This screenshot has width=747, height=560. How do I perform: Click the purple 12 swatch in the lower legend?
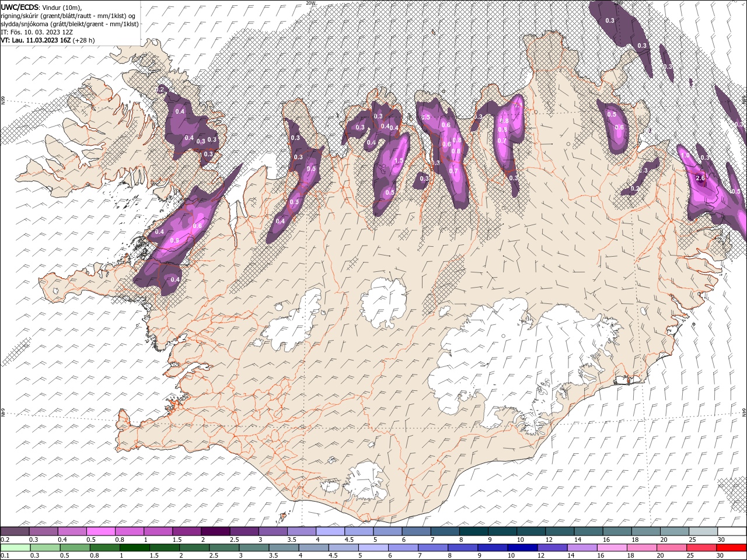pyautogui.click(x=553, y=548)
